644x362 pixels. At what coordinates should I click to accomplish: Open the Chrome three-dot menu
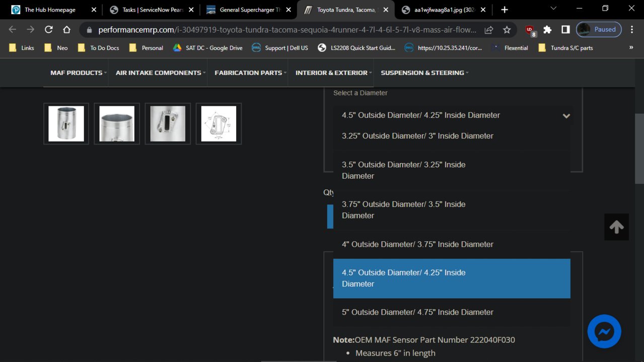click(632, 30)
